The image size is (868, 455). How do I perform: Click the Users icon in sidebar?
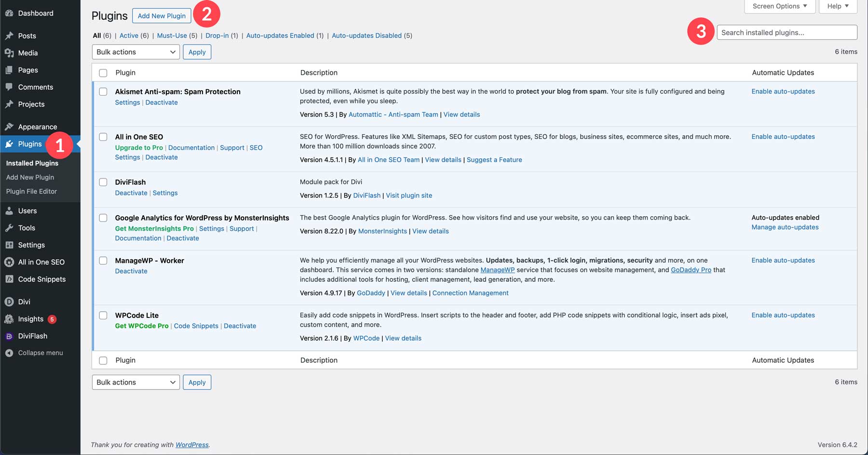tap(9, 211)
